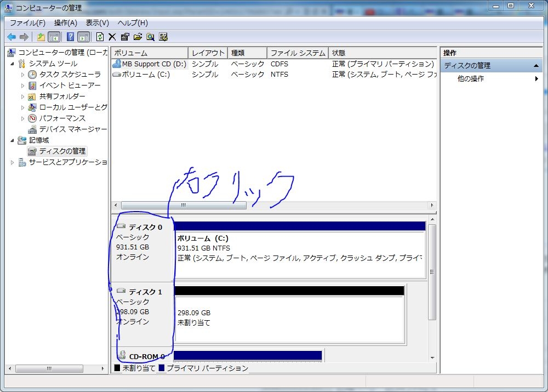The width and height of the screenshot is (548, 392).
Task: Select the ディスク 1 unallocated 298.09 GB region
Action: point(289,318)
